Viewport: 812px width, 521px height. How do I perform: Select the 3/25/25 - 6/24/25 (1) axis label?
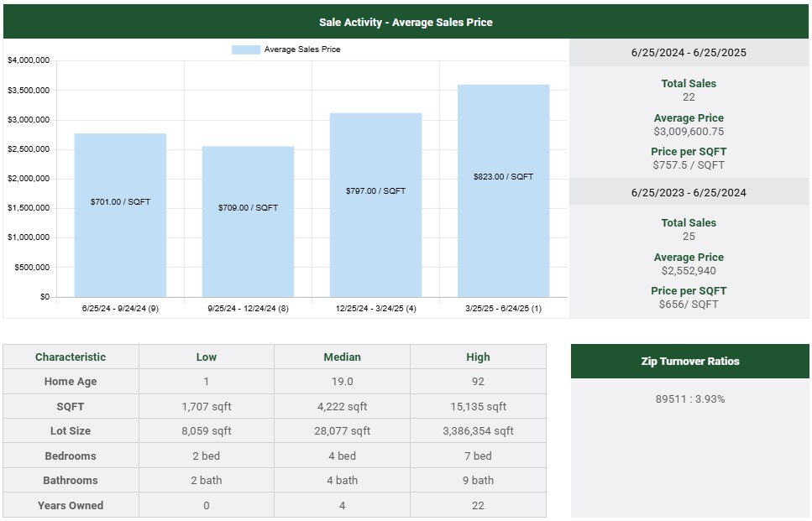pyautogui.click(x=503, y=309)
